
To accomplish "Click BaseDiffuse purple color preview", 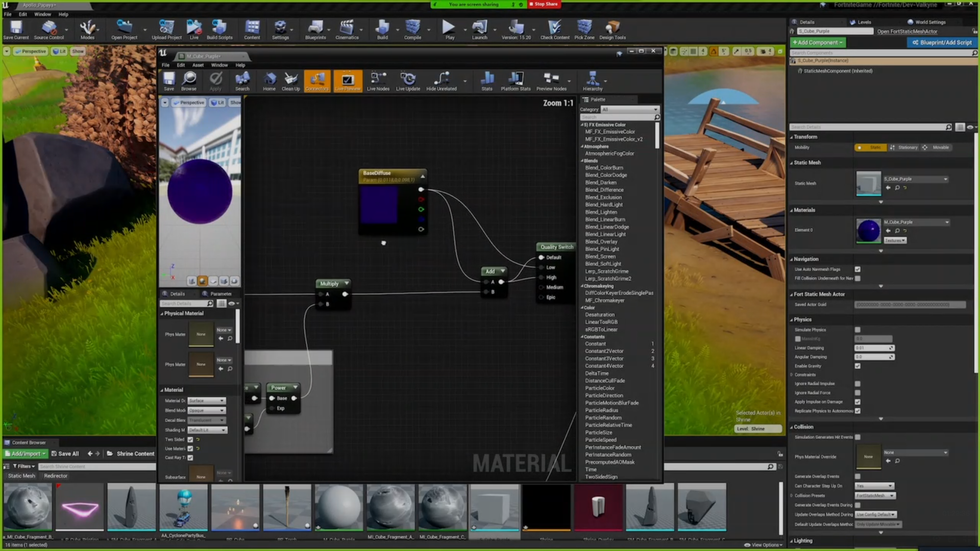I will tap(379, 205).
